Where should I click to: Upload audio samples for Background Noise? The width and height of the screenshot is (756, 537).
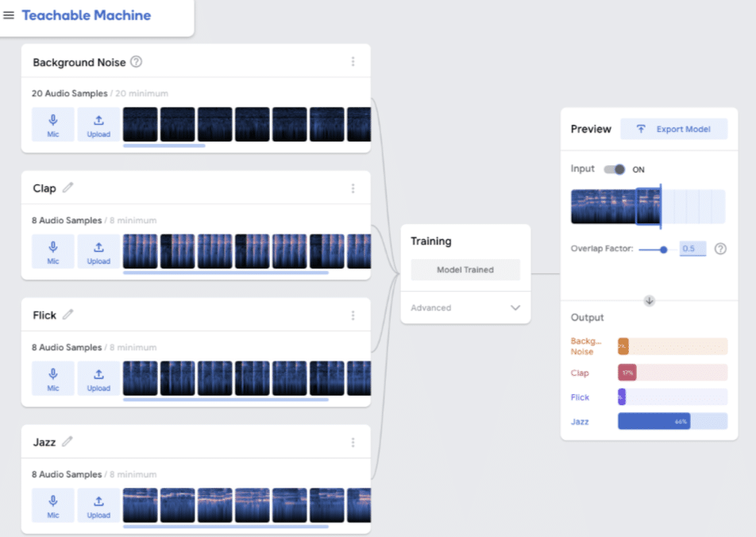pyautogui.click(x=98, y=125)
